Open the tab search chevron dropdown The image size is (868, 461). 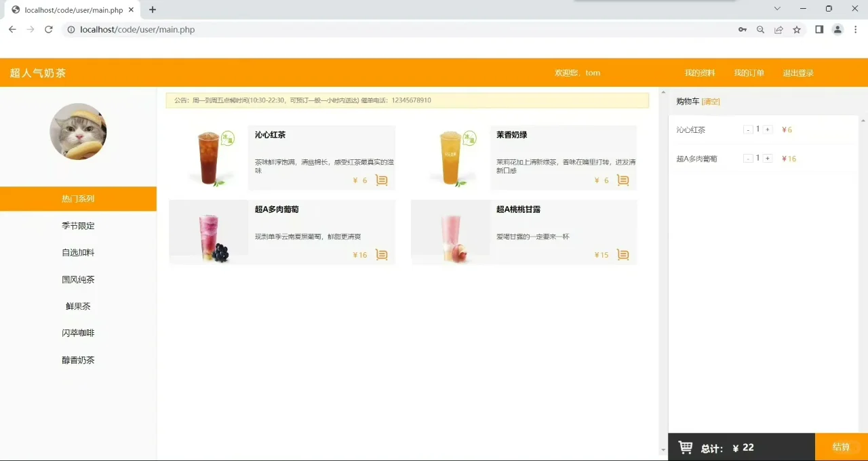click(777, 9)
